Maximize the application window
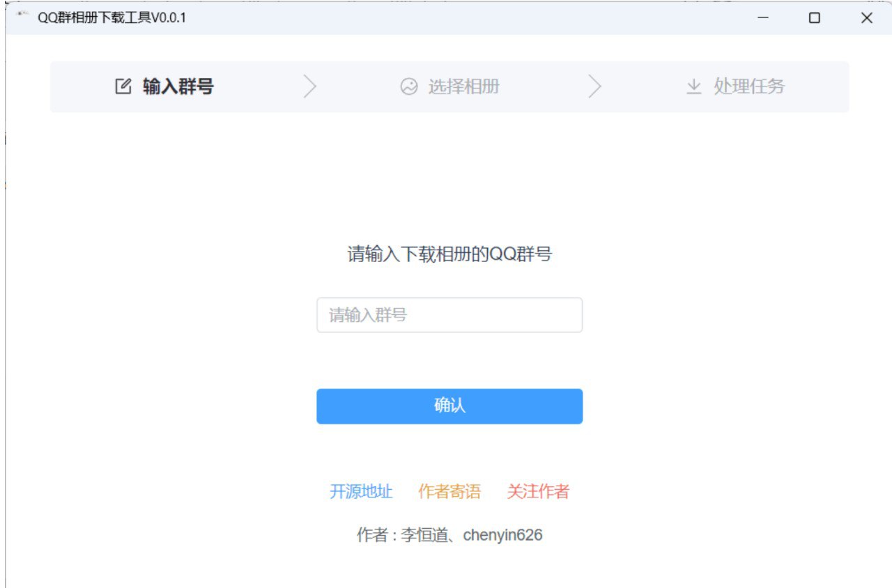The width and height of the screenshot is (892, 588). pos(814,18)
